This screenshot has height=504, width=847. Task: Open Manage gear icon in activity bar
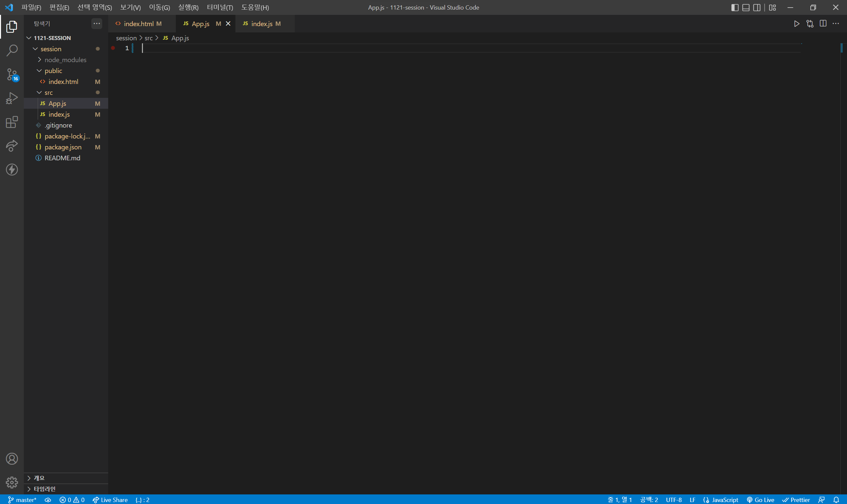pyautogui.click(x=12, y=482)
